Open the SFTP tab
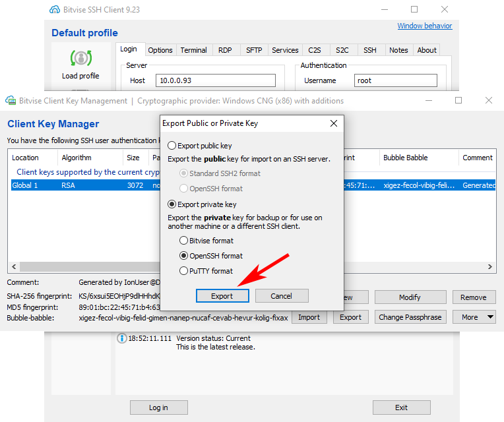Viewport: 504px width, 422px height. tap(254, 50)
